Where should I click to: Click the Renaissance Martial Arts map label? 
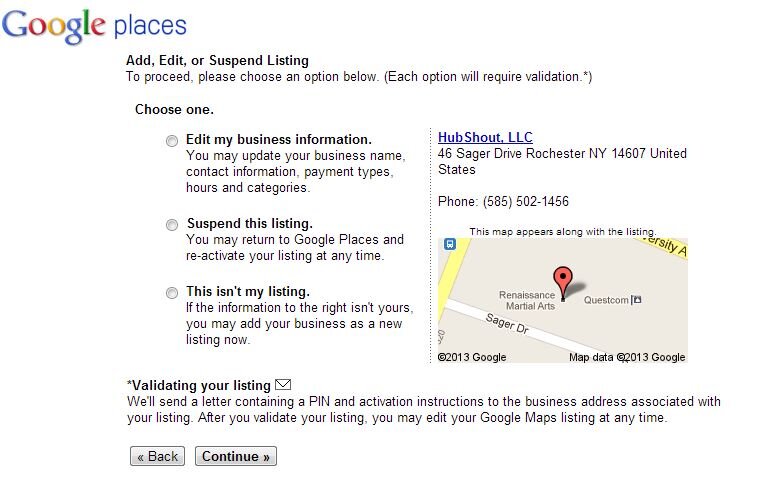tap(527, 300)
